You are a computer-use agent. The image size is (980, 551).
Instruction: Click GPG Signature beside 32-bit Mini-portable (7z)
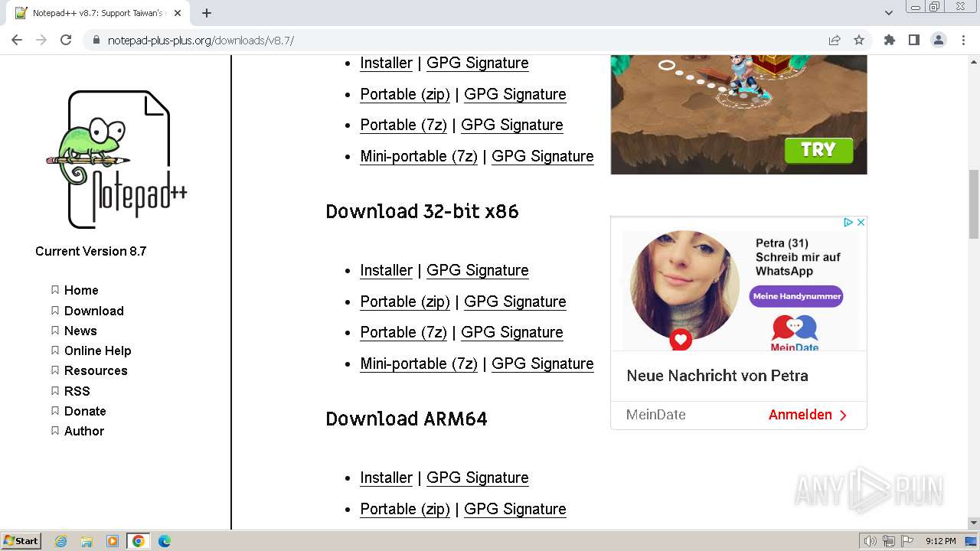(x=542, y=364)
